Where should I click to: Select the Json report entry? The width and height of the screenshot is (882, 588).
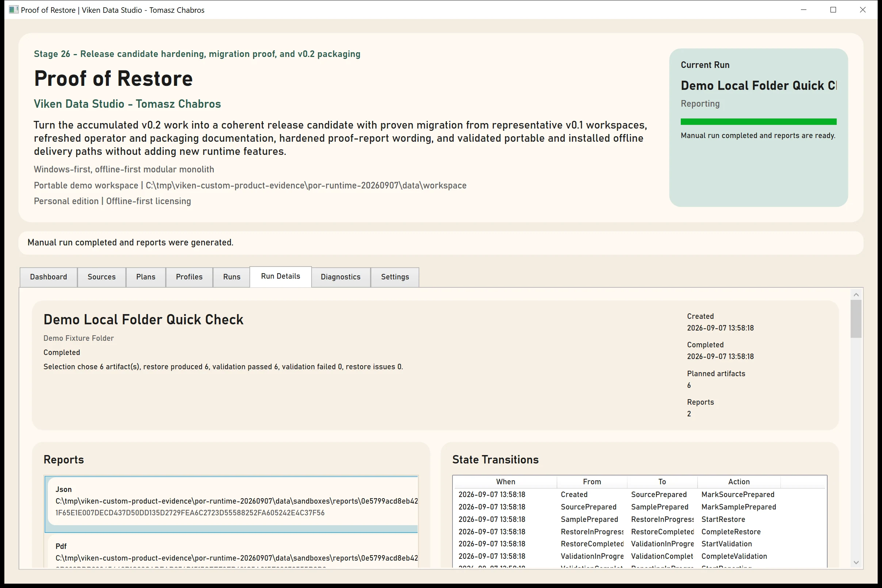click(231, 504)
